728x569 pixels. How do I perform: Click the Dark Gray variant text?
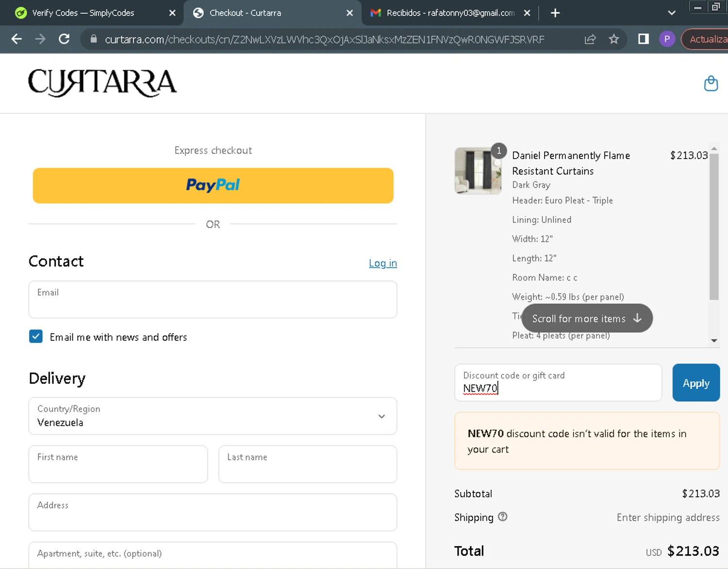click(531, 185)
